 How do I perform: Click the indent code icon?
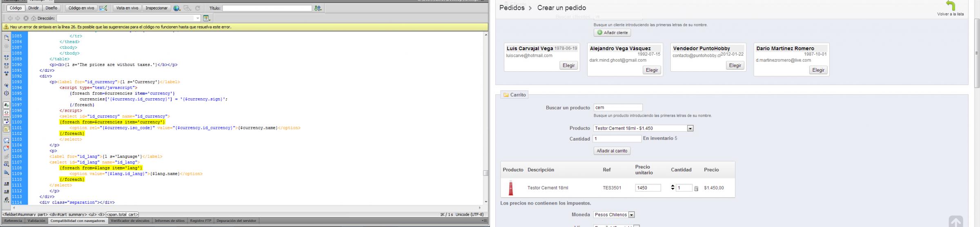[7, 184]
